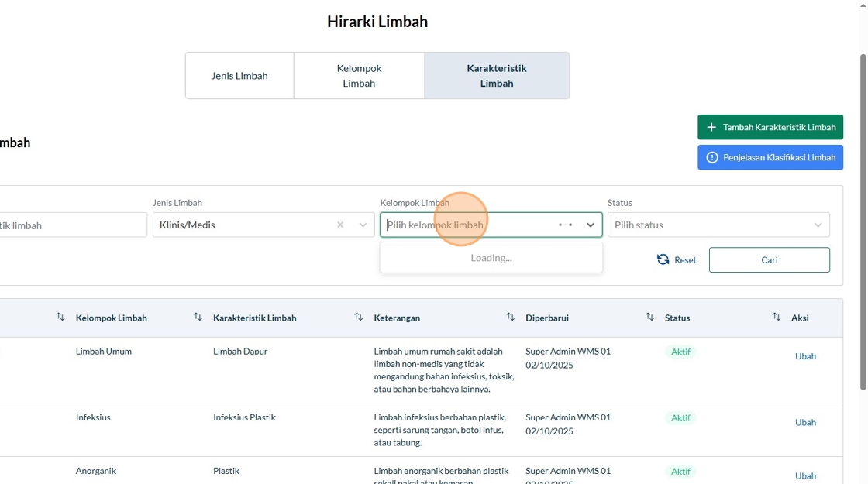The width and height of the screenshot is (868, 484).
Task: Click Ubah for the Limbah Dapur row
Action: 805,356
